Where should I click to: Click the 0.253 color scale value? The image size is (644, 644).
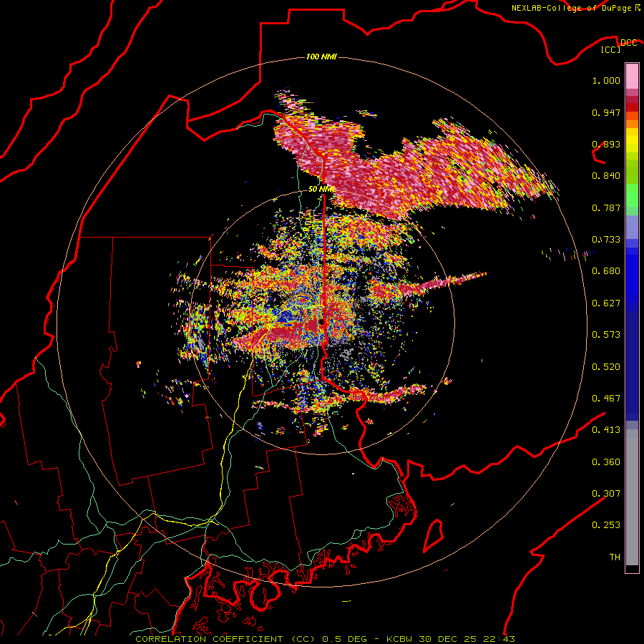pyautogui.click(x=606, y=525)
